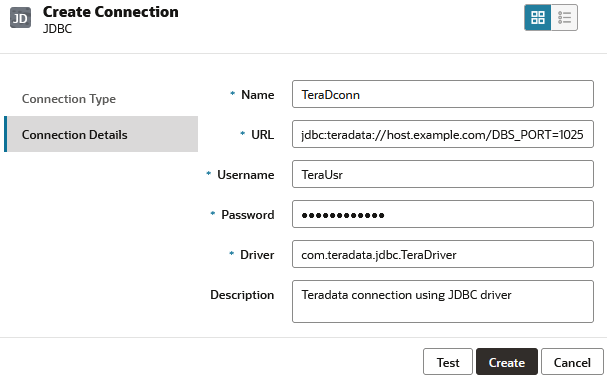Screen dimensions: 607x377
Task: Edit the Name field containing TeraDconn
Action: click(x=442, y=94)
